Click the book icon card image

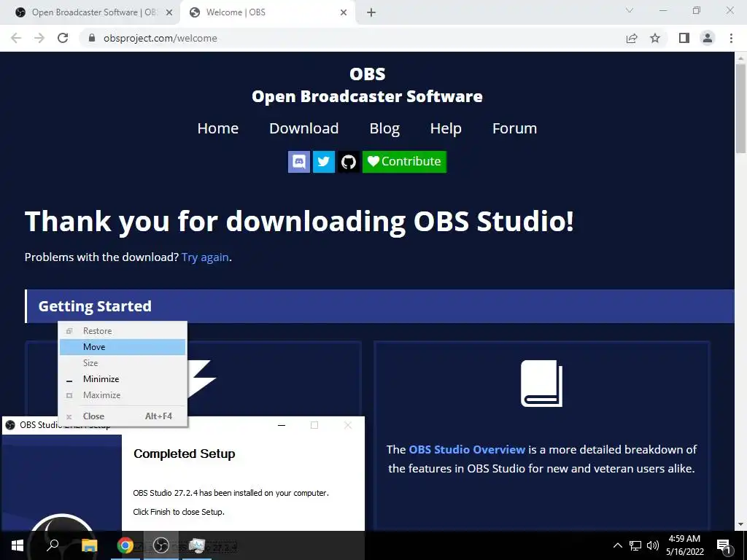pos(542,384)
